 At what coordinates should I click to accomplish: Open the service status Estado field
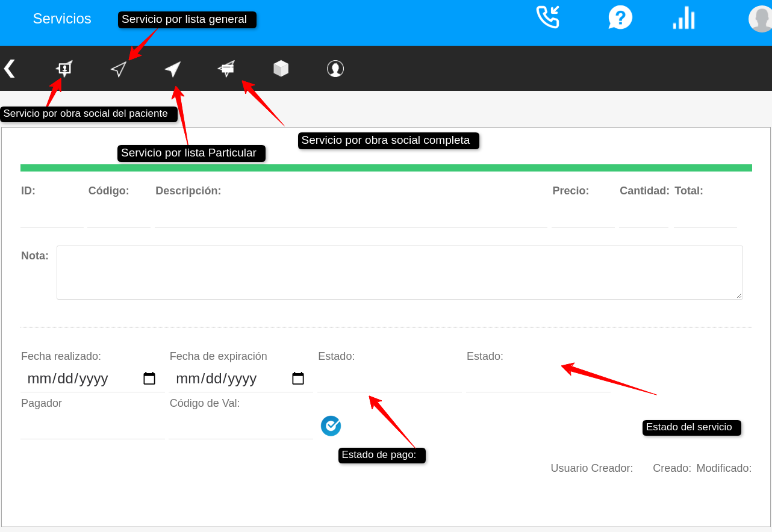click(x=538, y=380)
